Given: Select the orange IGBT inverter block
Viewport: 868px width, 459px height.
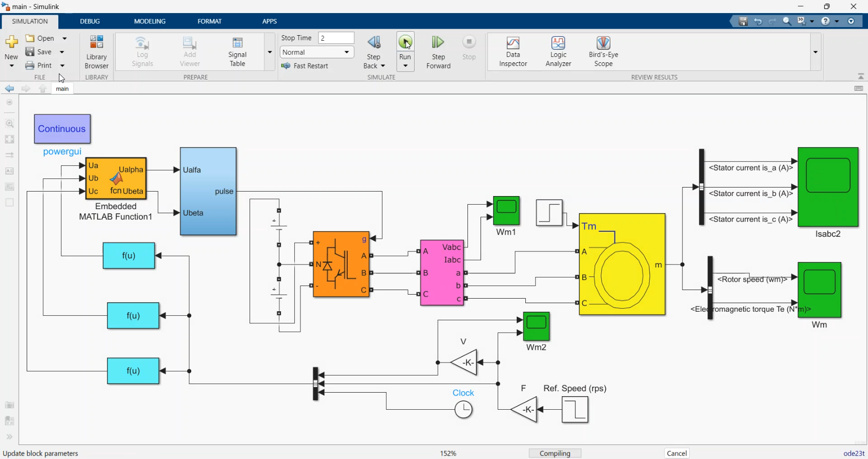Looking at the screenshot, I should coord(341,264).
